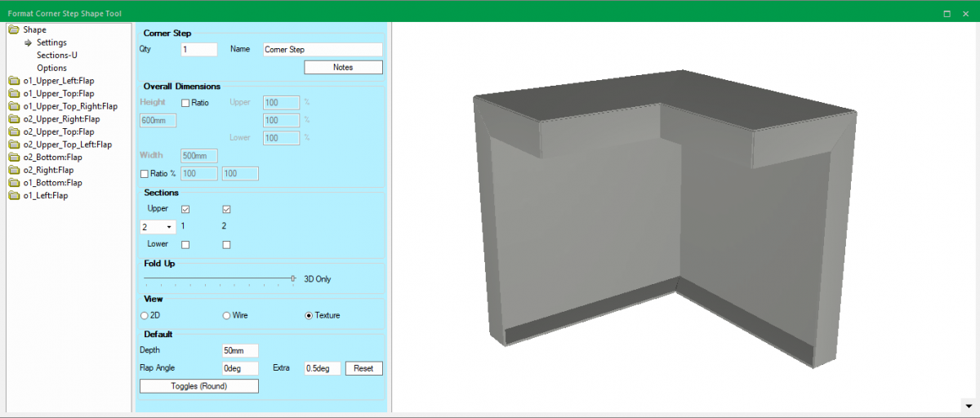The image size is (980, 418).
Task: Uncheck Upper section 2 checkbox
Action: pyautogui.click(x=226, y=209)
